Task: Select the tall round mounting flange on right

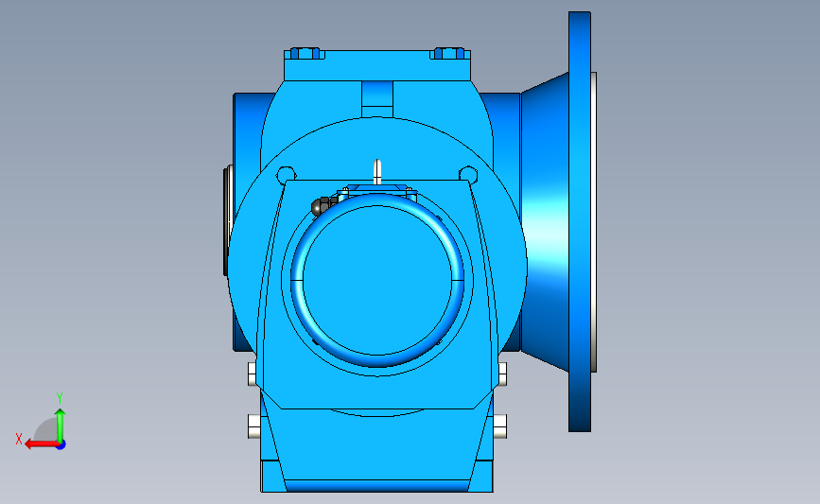Action: pos(580,221)
